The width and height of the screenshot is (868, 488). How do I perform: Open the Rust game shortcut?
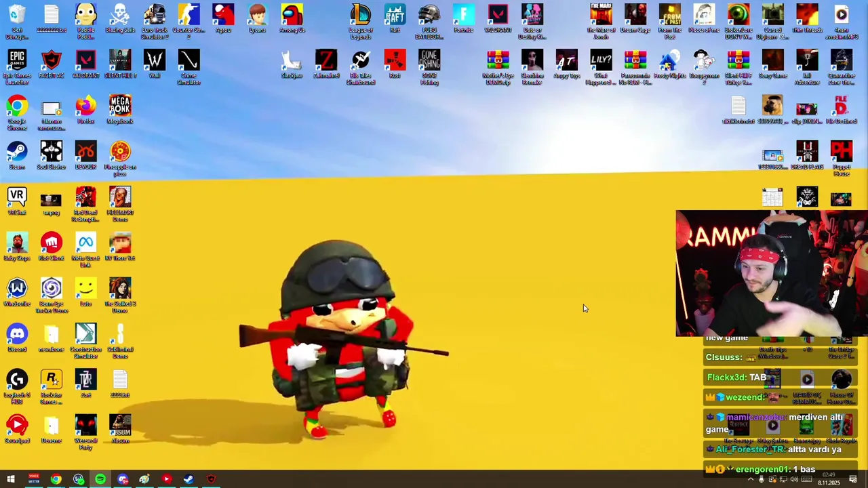(x=395, y=64)
